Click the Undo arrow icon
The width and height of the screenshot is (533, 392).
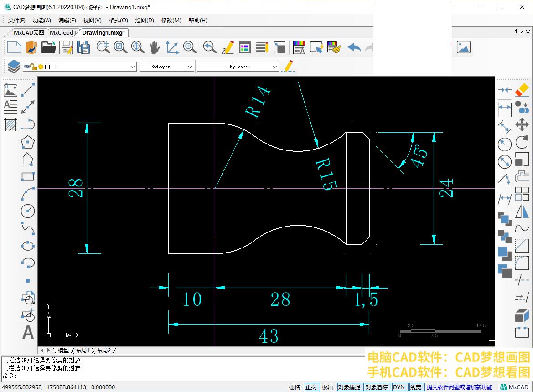pyautogui.click(x=354, y=47)
